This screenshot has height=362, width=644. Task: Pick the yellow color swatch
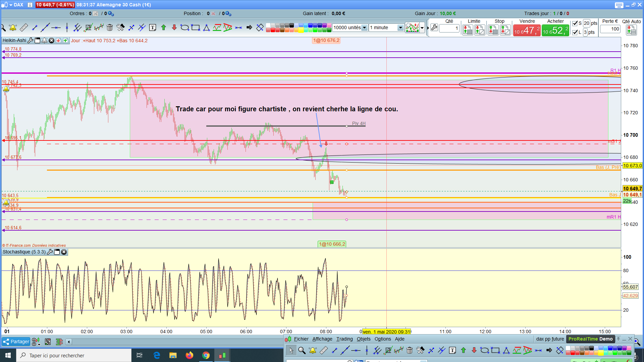point(301,31)
